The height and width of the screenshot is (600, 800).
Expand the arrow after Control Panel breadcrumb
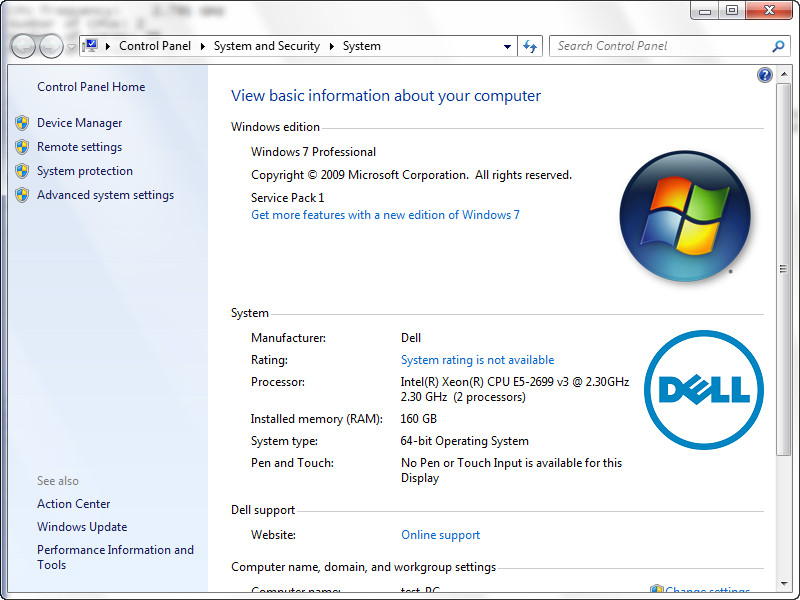203,46
